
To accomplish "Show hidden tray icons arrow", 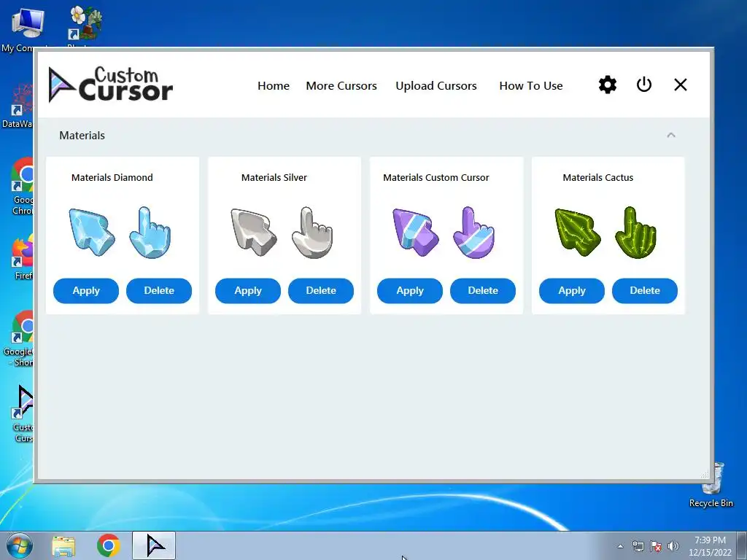I will click(620, 546).
